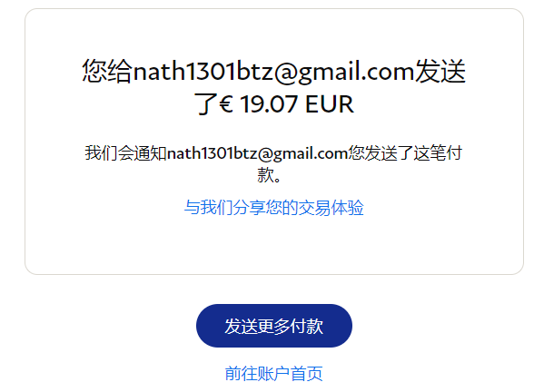Open the 前往账户首页 link
This screenshot has height=392, width=534.
[x=274, y=373]
